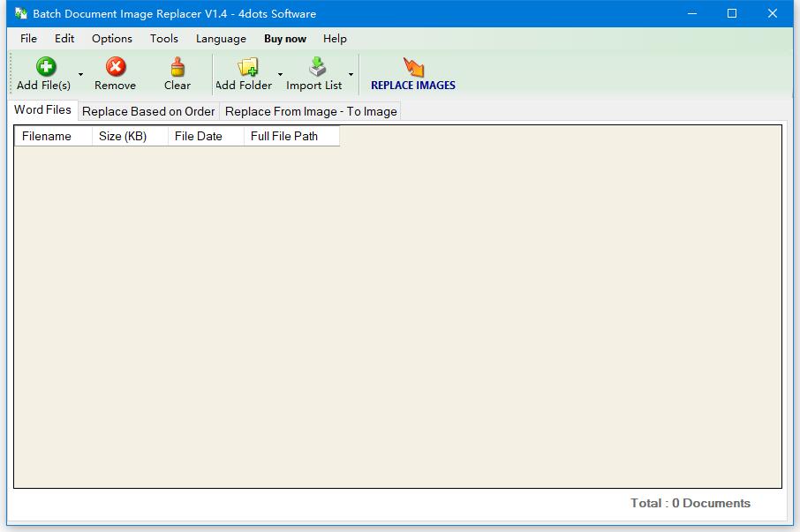Click the Remove label in toolbar
Image resolution: width=800 pixels, height=532 pixels.
coord(116,86)
